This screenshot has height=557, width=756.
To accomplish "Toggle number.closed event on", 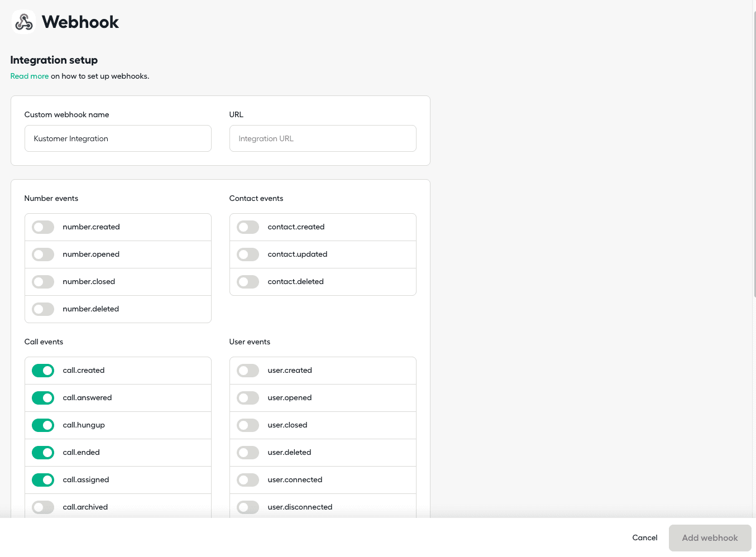I will tap(43, 282).
